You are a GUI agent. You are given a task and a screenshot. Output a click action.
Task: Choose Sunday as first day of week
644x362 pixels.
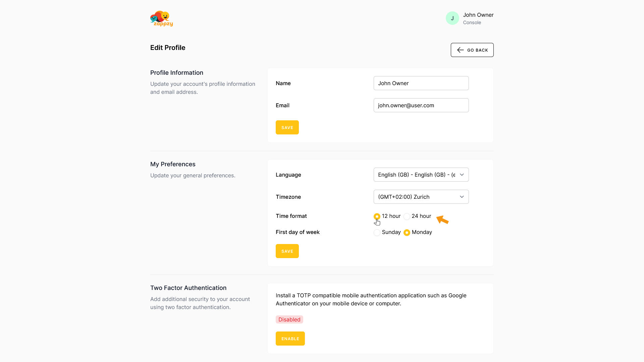pyautogui.click(x=377, y=233)
